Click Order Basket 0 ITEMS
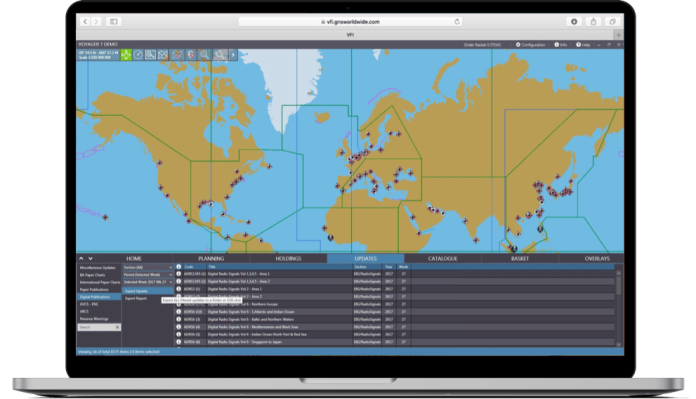The height and width of the screenshot is (399, 696). click(x=482, y=45)
